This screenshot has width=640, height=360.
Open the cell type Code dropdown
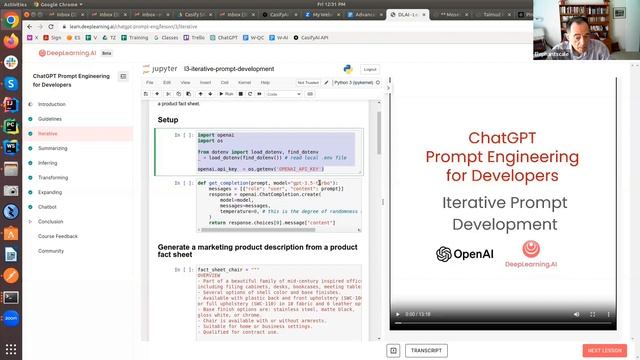[284, 94]
